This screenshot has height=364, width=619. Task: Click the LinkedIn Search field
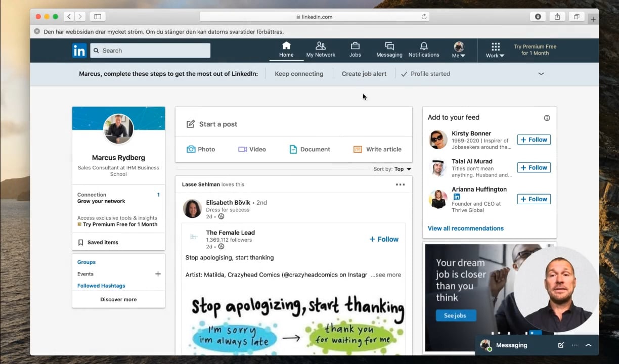pyautogui.click(x=150, y=51)
